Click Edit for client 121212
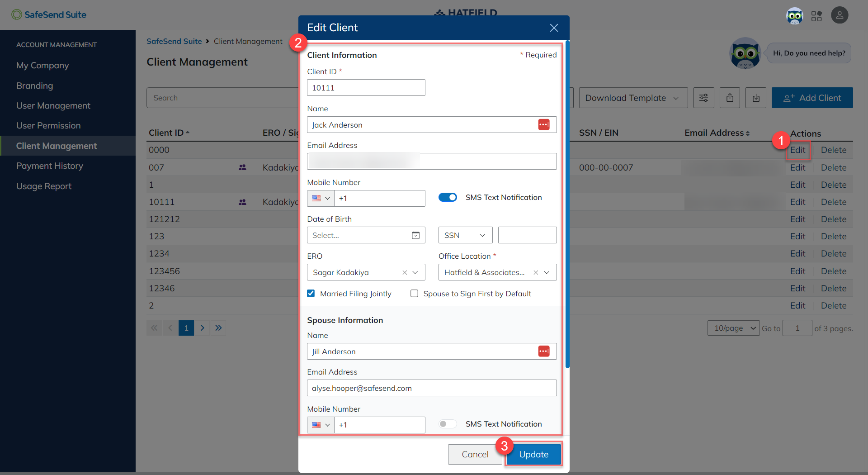This screenshot has height=475, width=868. 797,219
